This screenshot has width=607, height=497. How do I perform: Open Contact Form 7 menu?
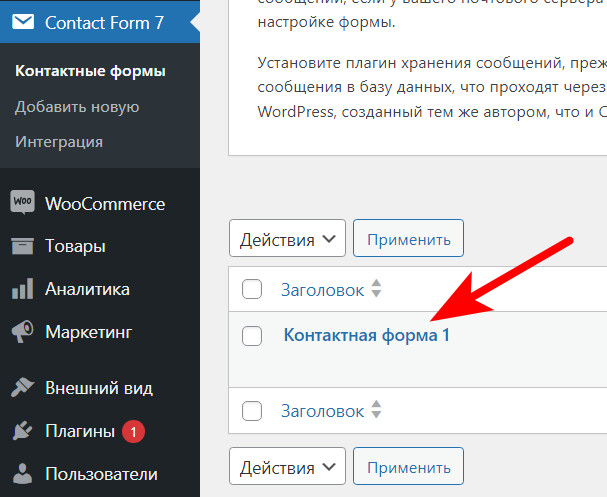[100, 22]
